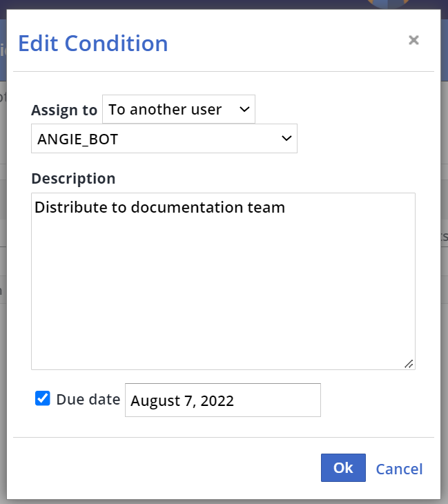Click the chevron on the Assign to selector
Viewport: 448px width, 504px height.
[244, 110]
